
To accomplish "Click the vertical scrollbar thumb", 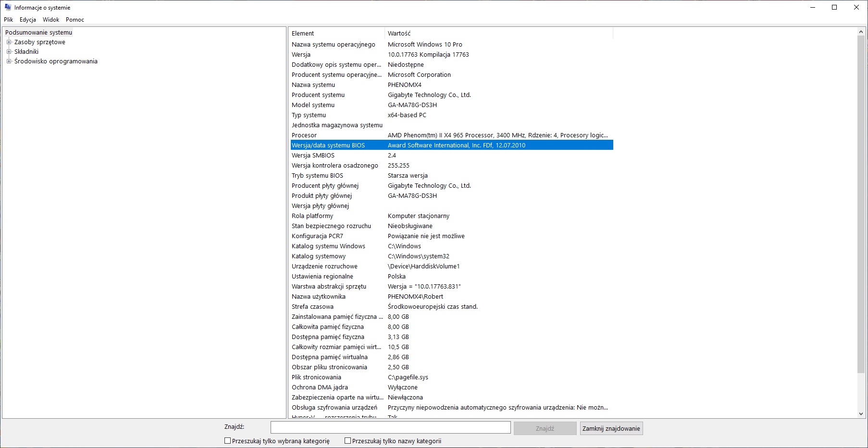I will [861, 204].
